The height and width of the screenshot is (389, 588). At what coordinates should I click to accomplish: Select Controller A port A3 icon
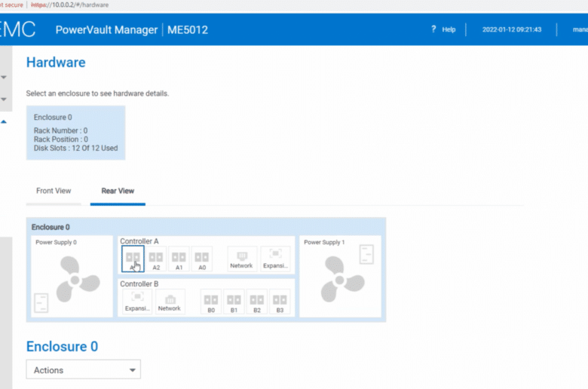coord(133,259)
